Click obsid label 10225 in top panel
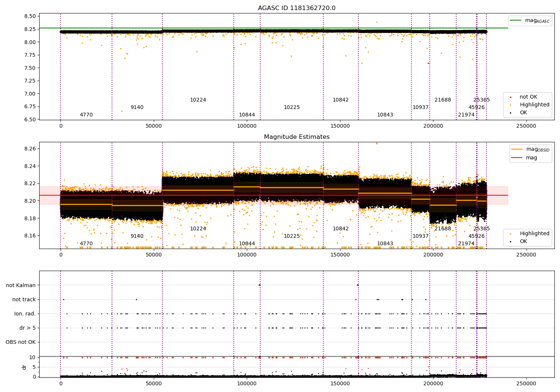Image resolution: width=560 pixels, height=392 pixels. 292,107
